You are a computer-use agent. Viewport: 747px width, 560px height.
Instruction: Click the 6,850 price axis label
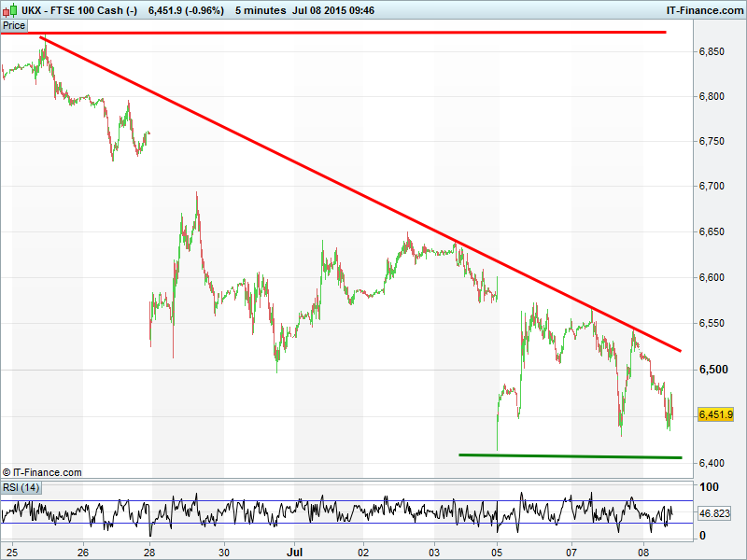[x=712, y=51]
